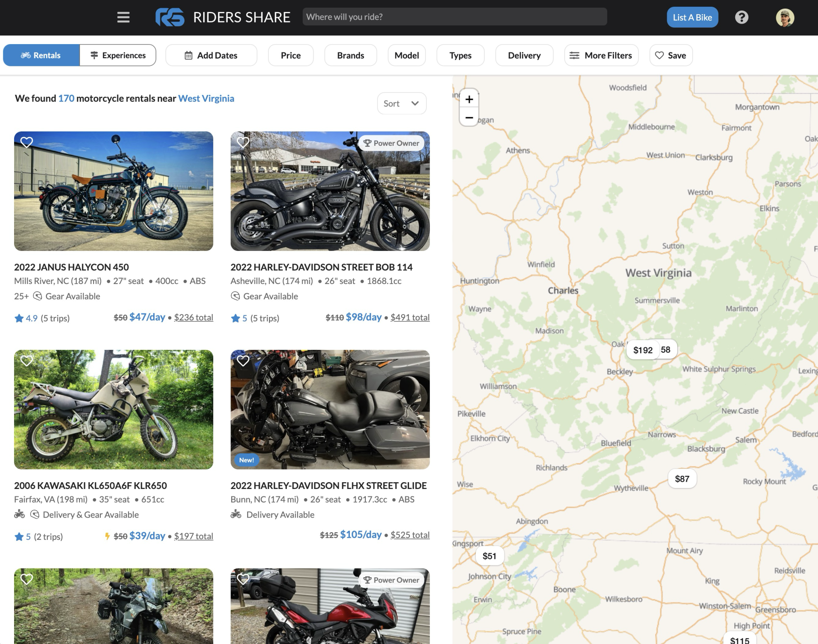Image resolution: width=818 pixels, height=644 pixels.
Task: Save this search
Action: [x=671, y=55]
